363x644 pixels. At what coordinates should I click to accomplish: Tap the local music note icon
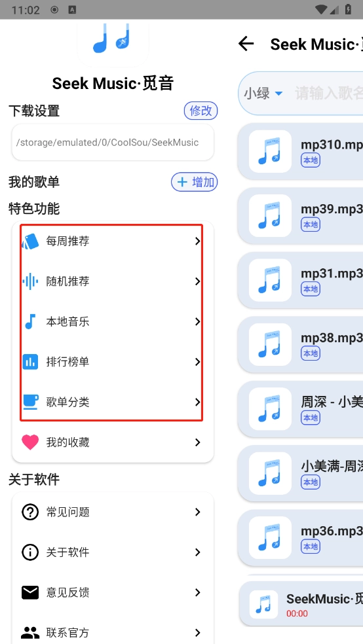[x=30, y=321]
